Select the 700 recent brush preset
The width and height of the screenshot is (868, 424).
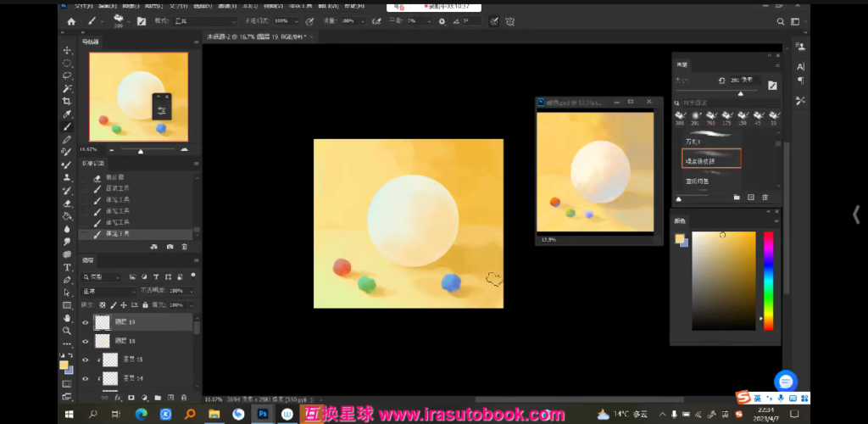pos(711,117)
